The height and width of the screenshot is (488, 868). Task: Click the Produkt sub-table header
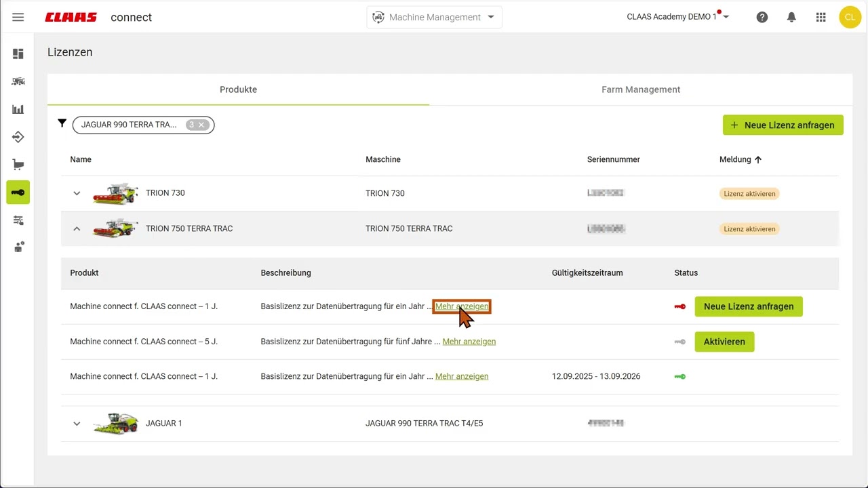click(84, 272)
